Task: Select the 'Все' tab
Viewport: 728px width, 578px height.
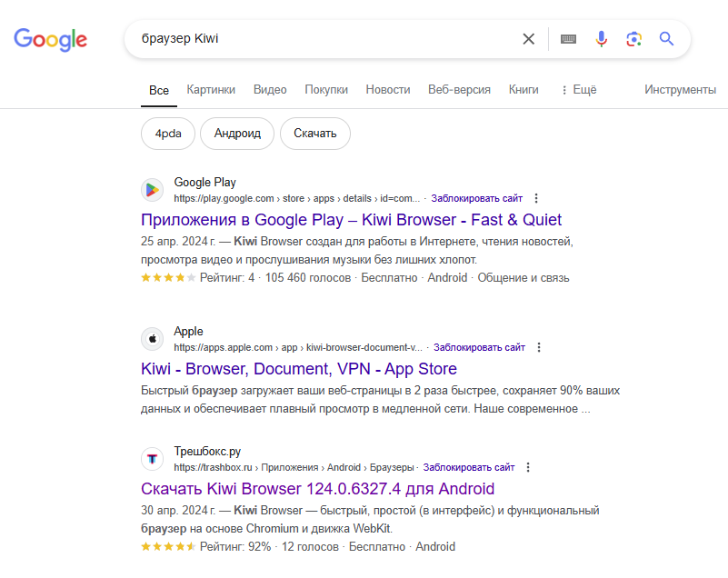Action: 159,90
